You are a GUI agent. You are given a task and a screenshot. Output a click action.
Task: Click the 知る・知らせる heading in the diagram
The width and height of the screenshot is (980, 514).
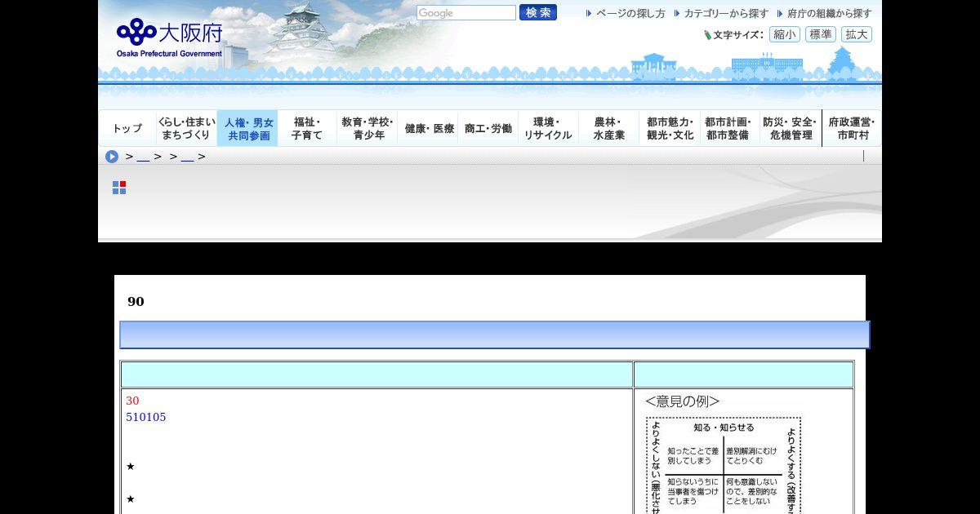pyautogui.click(x=724, y=428)
